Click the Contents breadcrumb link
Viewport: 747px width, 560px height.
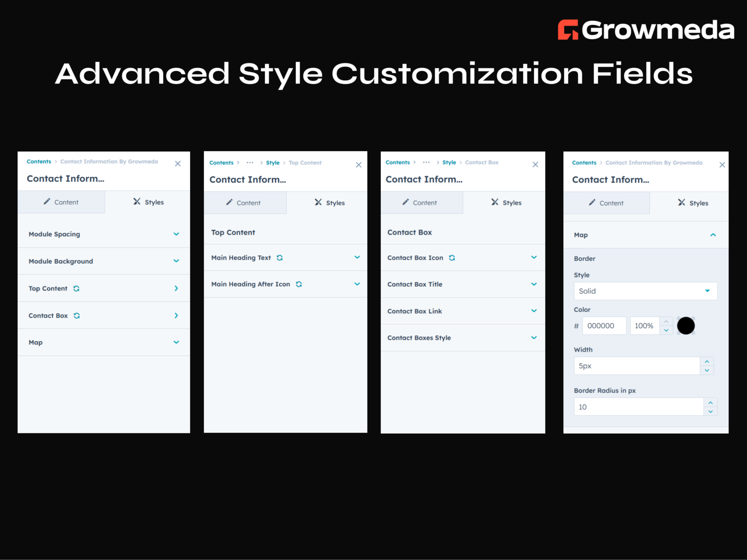pos(38,162)
